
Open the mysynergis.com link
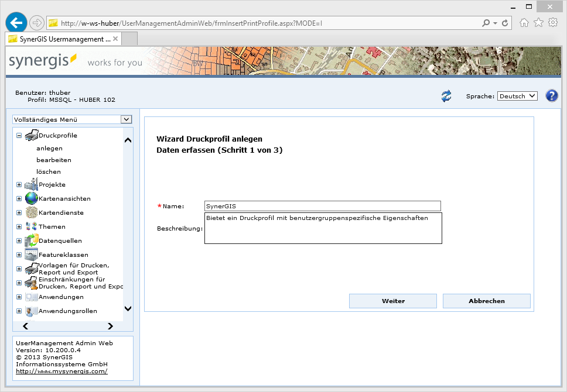click(62, 371)
